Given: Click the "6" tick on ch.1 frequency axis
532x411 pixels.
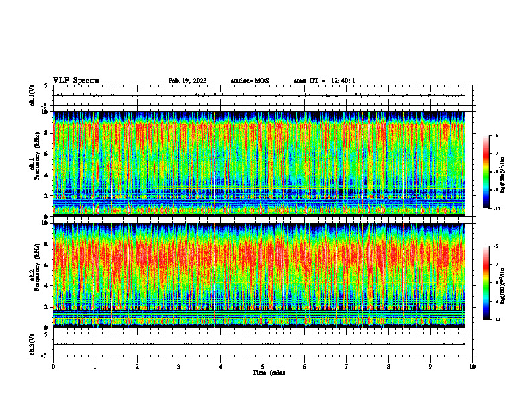Looking at the screenshot, I should pyautogui.click(x=46, y=154).
